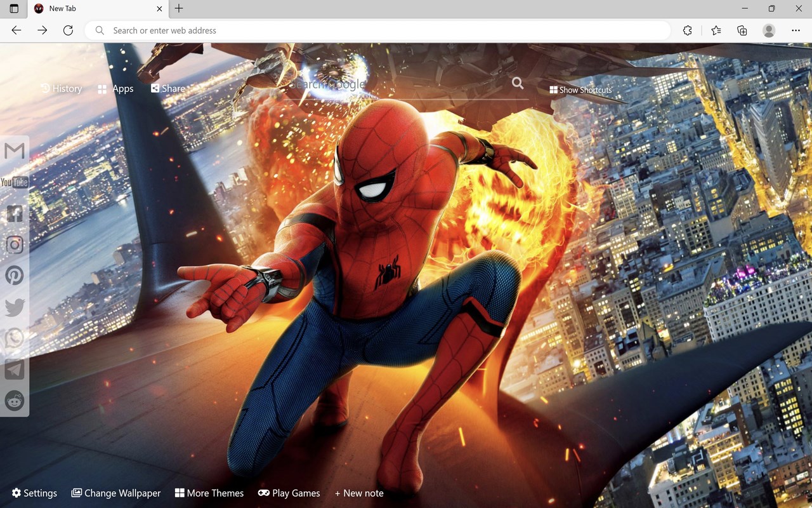Open the user profile avatar
This screenshot has width=812, height=508.
769,30
